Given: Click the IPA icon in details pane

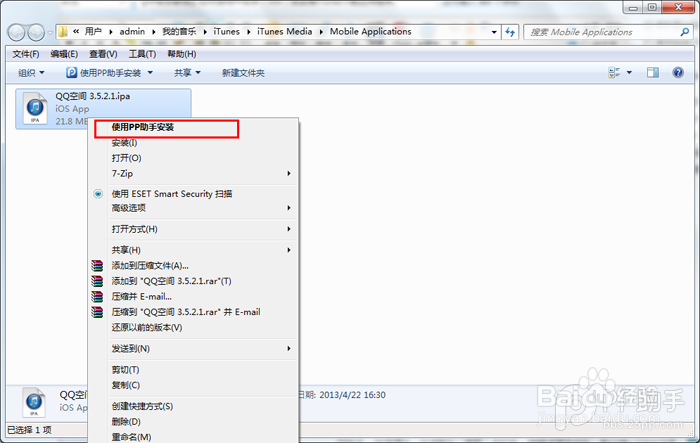Looking at the screenshot, I should pyautogui.click(x=34, y=402).
